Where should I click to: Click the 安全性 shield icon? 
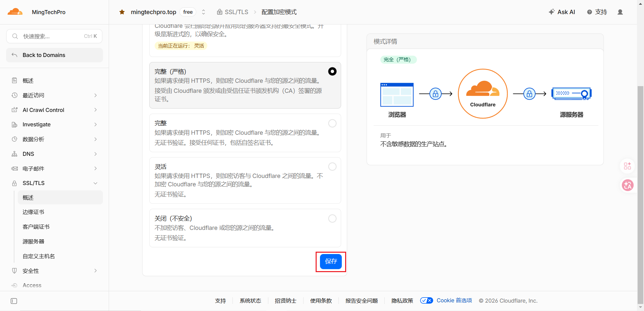14,271
